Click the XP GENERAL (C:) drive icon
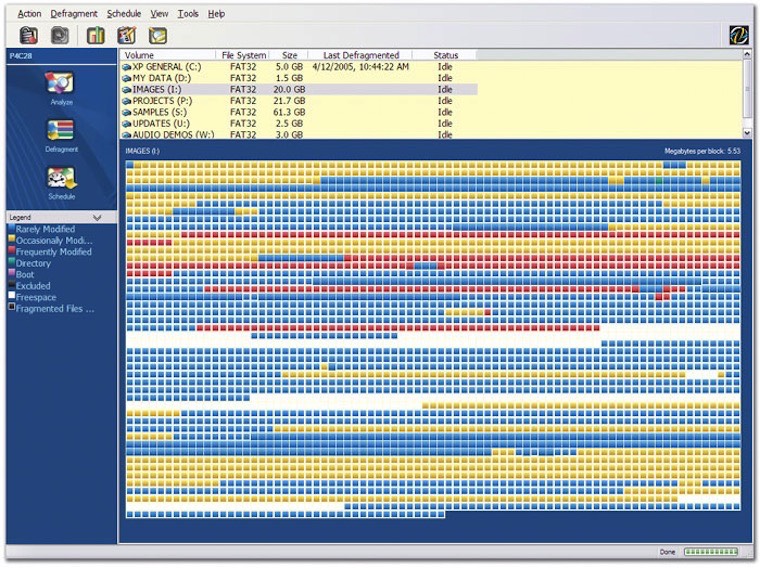The image size is (760, 568). 127,67
